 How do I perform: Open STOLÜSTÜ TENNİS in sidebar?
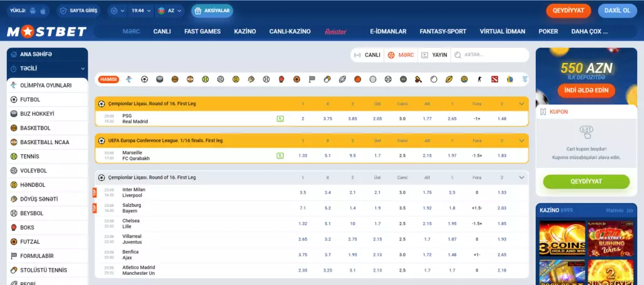47,271
